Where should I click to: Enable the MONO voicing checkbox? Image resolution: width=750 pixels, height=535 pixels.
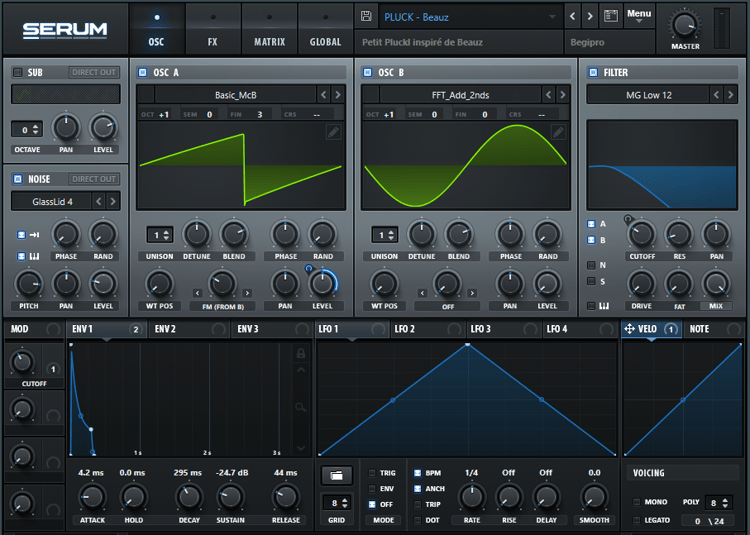pyautogui.click(x=636, y=502)
